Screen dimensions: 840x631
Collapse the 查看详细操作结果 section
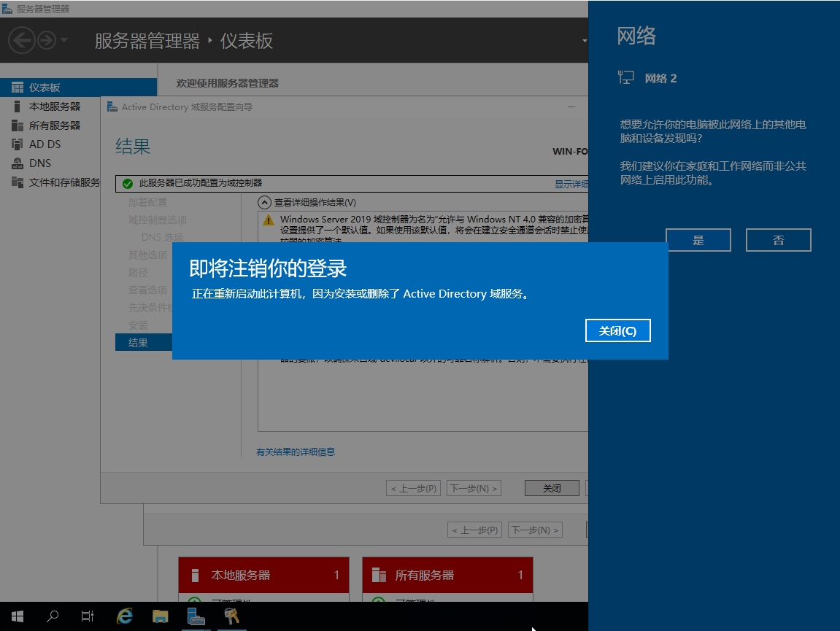click(x=264, y=202)
